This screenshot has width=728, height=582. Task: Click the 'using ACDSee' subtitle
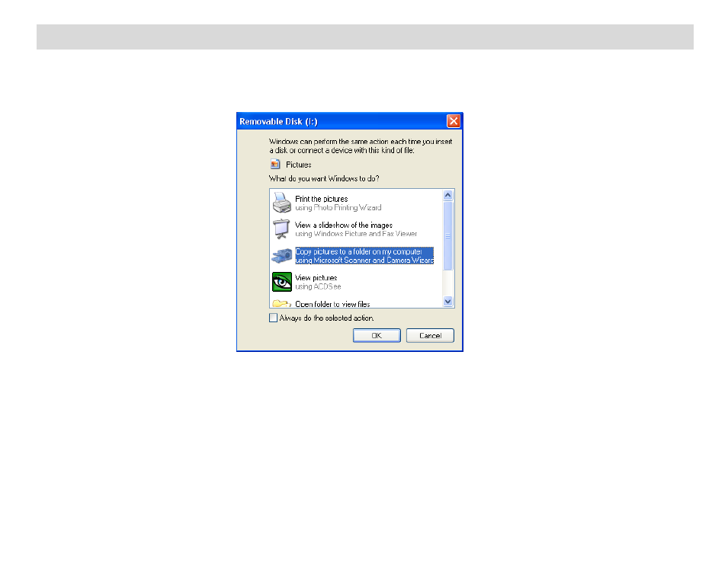tap(318, 286)
